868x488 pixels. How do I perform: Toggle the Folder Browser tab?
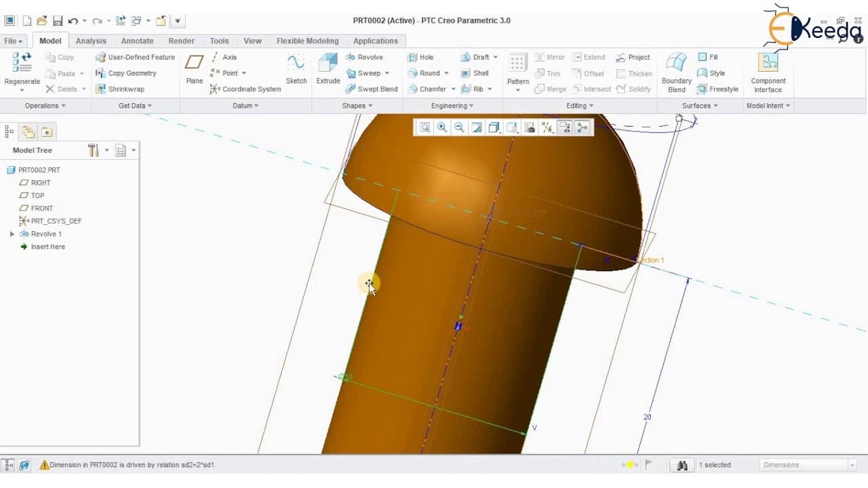(28, 131)
